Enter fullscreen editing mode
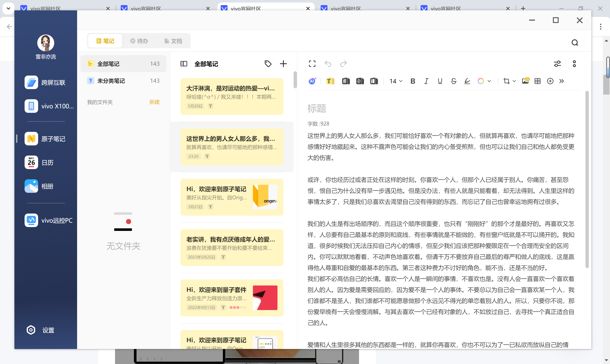The image size is (610, 364). tap(312, 64)
